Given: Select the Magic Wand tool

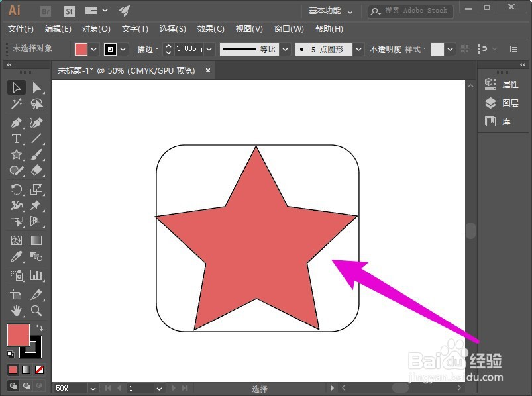Looking at the screenshot, I should tap(17, 103).
